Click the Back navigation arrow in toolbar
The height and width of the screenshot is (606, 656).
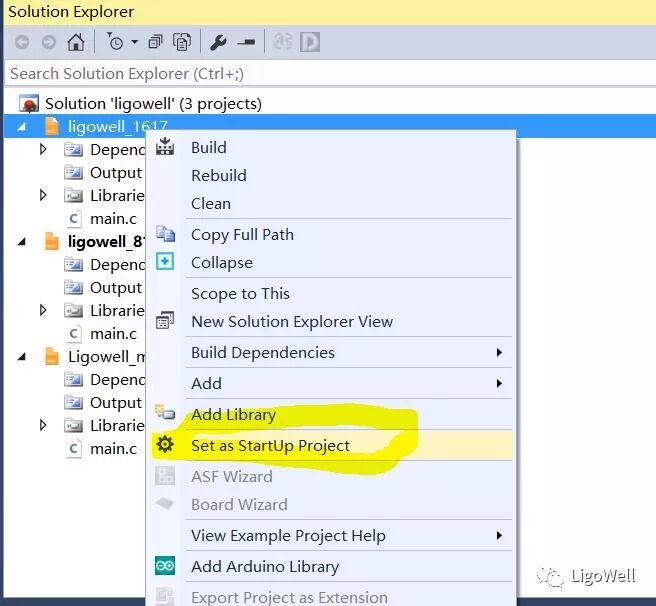click(x=22, y=42)
